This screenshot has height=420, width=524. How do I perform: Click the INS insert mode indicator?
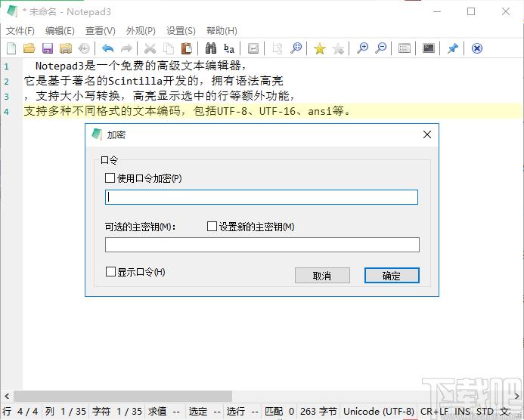click(x=462, y=412)
